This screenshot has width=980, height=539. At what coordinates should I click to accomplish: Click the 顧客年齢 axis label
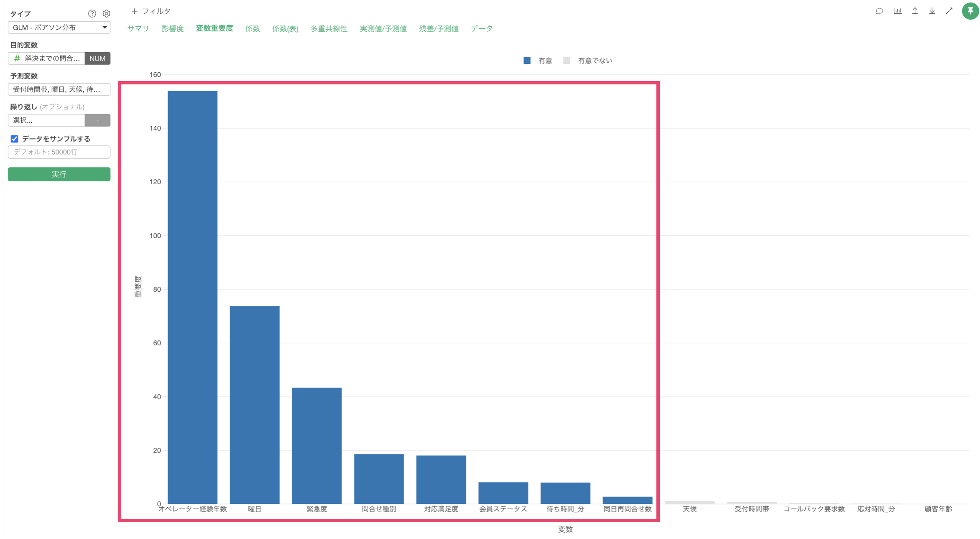(938, 509)
